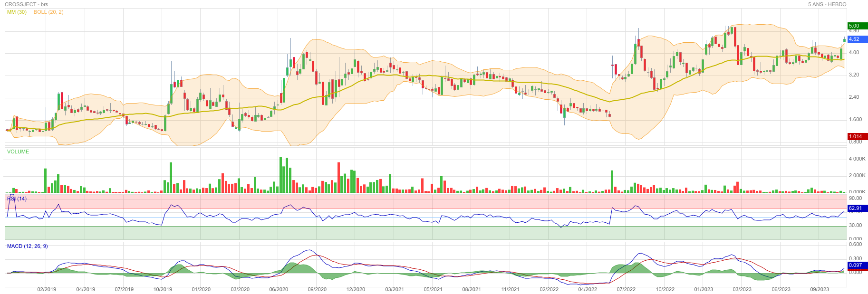Click the 09/2020 date axis label

coord(317,289)
